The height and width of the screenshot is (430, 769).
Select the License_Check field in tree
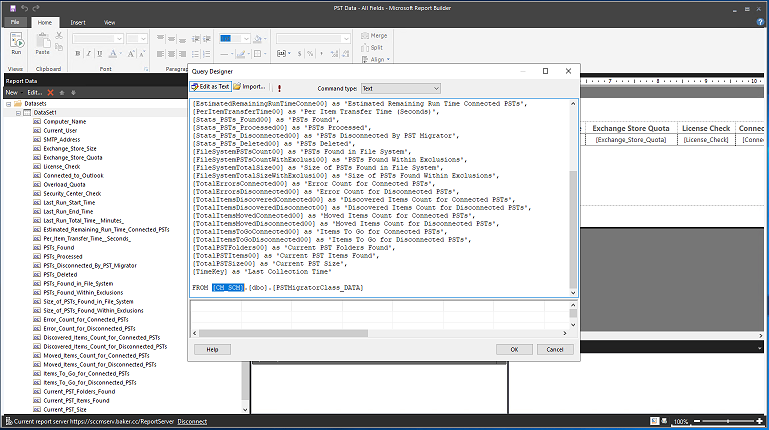tap(62, 167)
